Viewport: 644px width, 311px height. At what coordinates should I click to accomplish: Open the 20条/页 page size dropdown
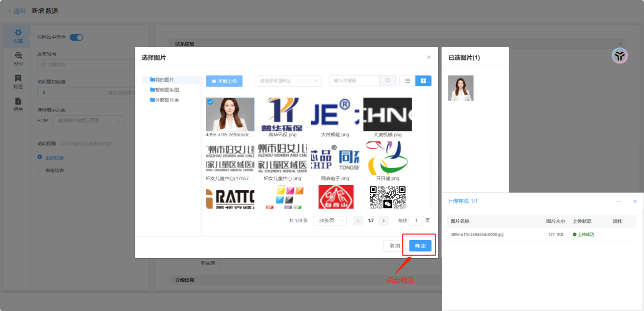pyautogui.click(x=330, y=220)
